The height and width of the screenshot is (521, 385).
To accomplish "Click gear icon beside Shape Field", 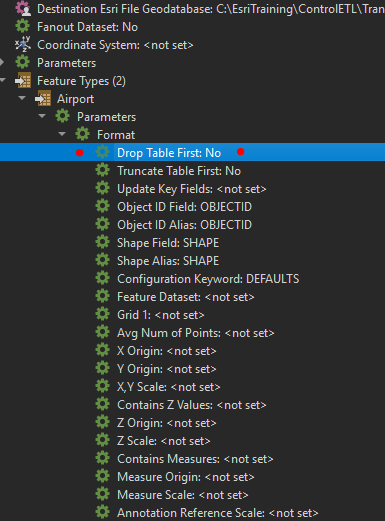I will [103, 243].
